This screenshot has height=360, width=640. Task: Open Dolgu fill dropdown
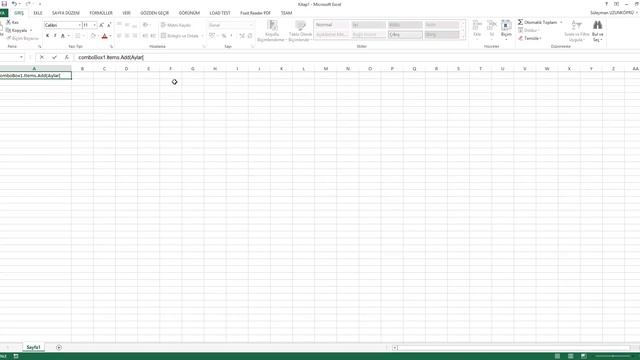(529, 30)
